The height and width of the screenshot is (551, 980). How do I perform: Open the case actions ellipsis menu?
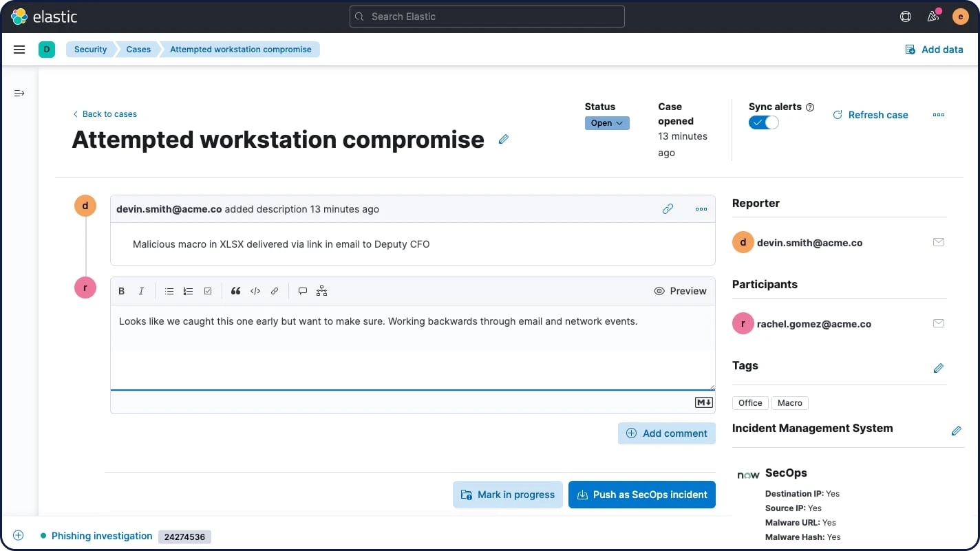(939, 115)
